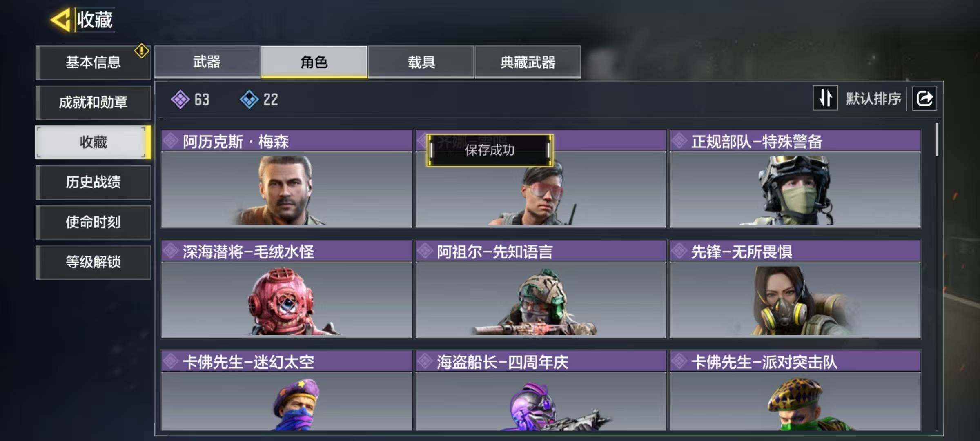Click rarity diamond icon on 阿历克斯·梅森 card

(x=171, y=141)
